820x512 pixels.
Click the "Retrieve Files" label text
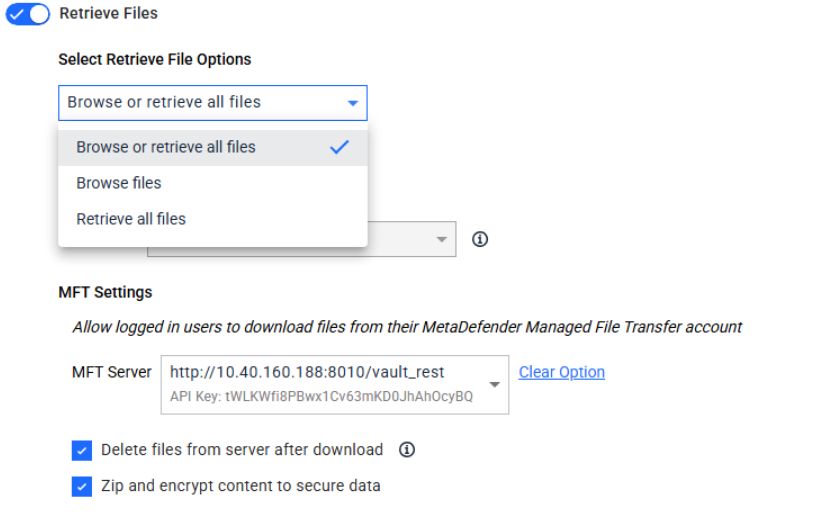pyautogui.click(x=108, y=14)
